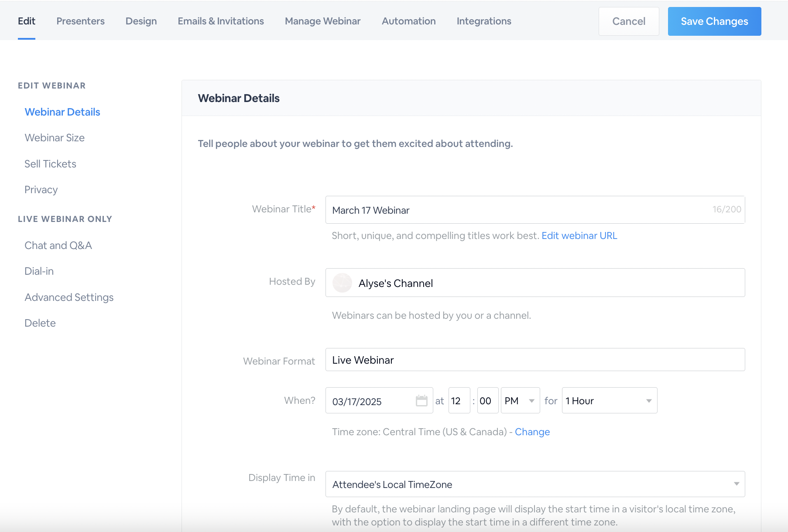Open Webinar Size settings in sidebar
Viewport: 788px width, 532px height.
pos(54,138)
